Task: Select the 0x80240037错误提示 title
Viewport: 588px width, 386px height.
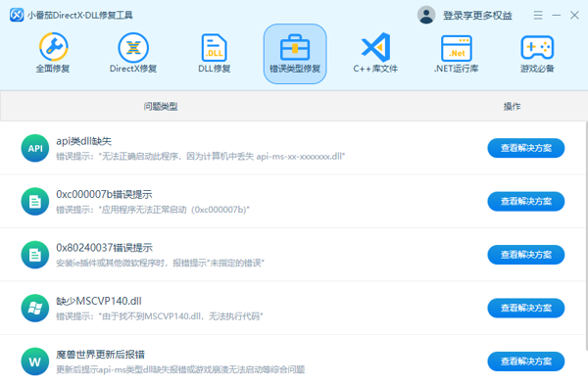Action: (x=105, y=248)
